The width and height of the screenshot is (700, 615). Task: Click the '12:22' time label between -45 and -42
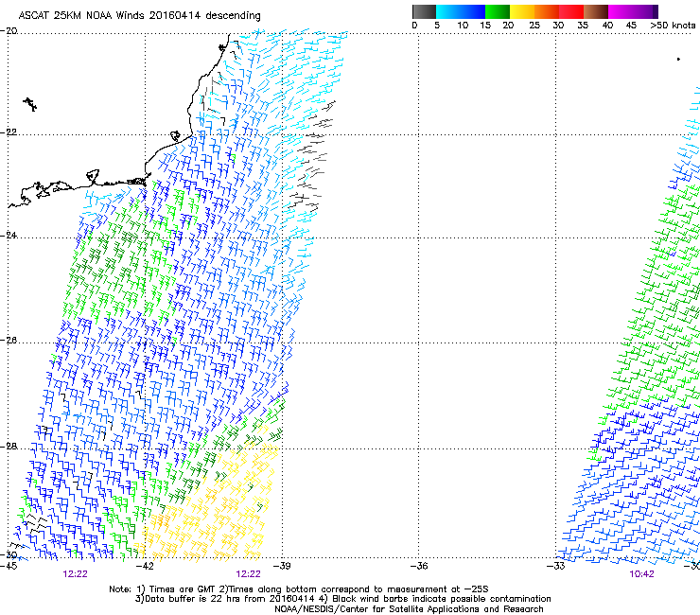(x=75, y=574)
